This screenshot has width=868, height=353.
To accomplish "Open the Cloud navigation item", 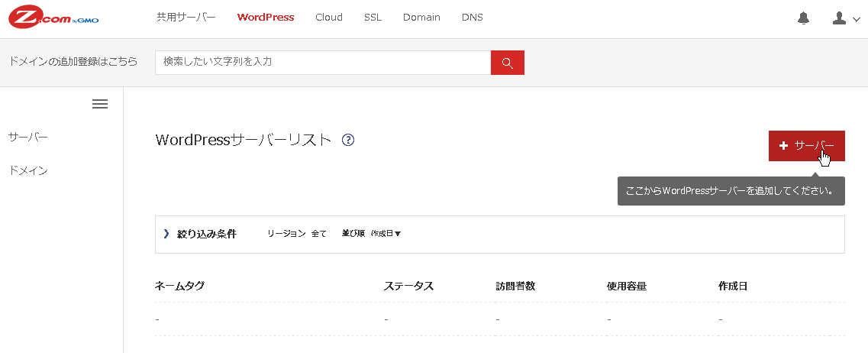I will click(329, 17).
